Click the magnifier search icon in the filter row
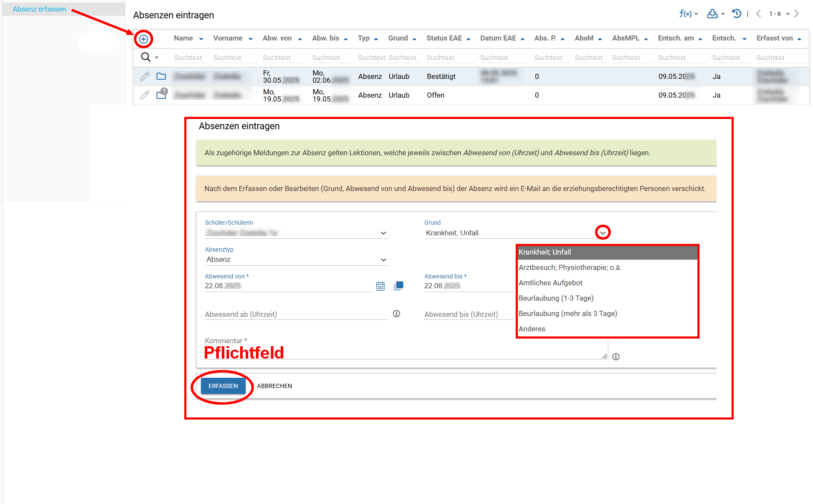 pyautogui.click(x=145, y=57)
